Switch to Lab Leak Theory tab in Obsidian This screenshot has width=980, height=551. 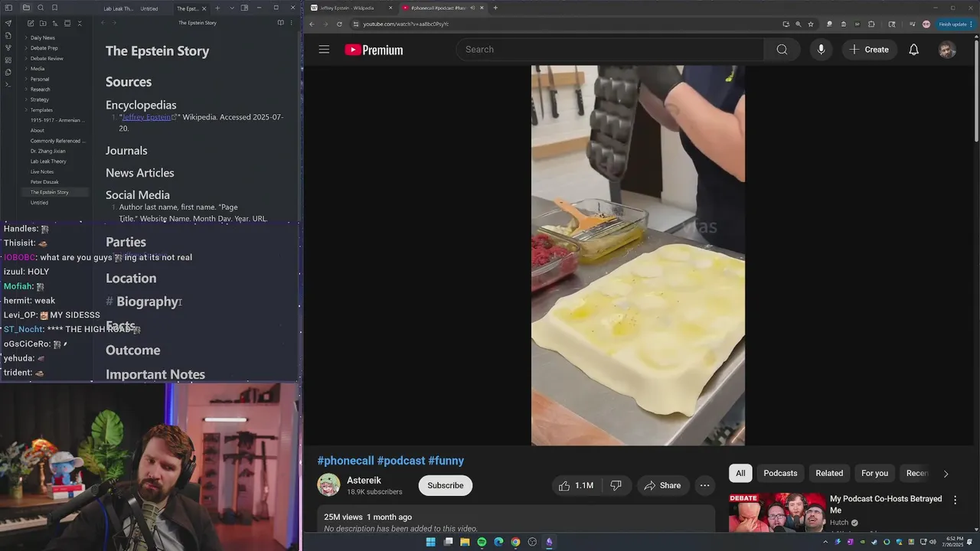pos(118,8)
